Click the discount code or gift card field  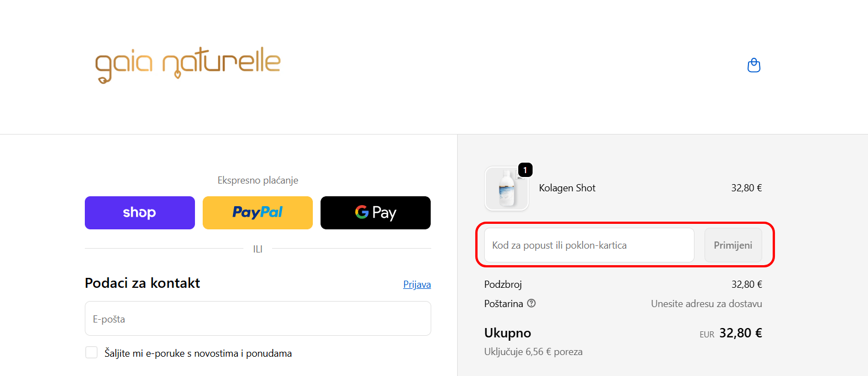(x=589, y=245)
